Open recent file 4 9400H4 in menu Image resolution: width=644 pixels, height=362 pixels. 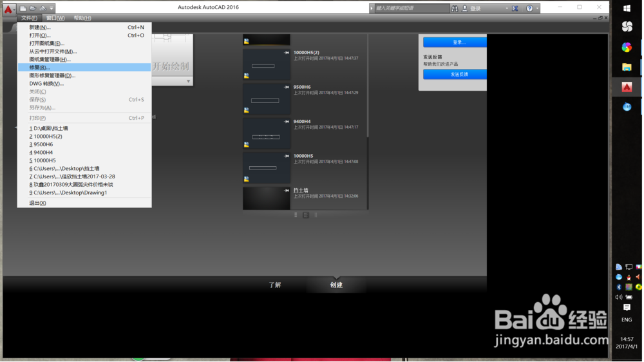pyautogui.click(x=84, y=153)
